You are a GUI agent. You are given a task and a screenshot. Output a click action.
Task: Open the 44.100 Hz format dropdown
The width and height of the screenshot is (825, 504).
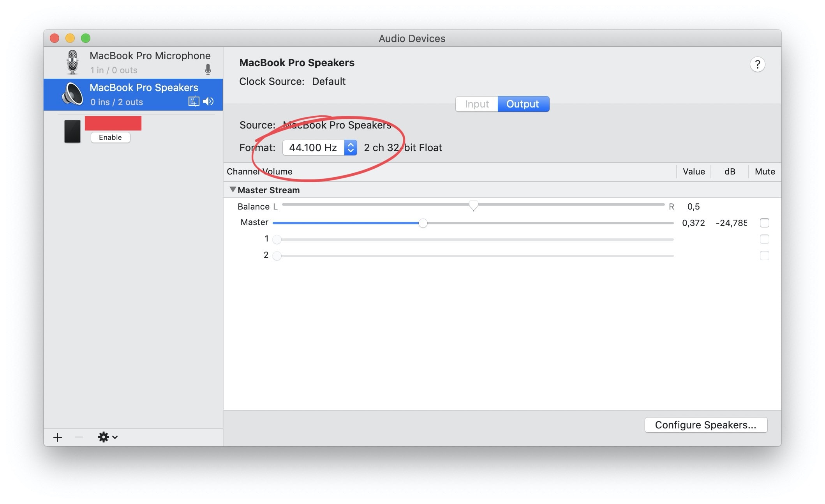click(319, 148)
